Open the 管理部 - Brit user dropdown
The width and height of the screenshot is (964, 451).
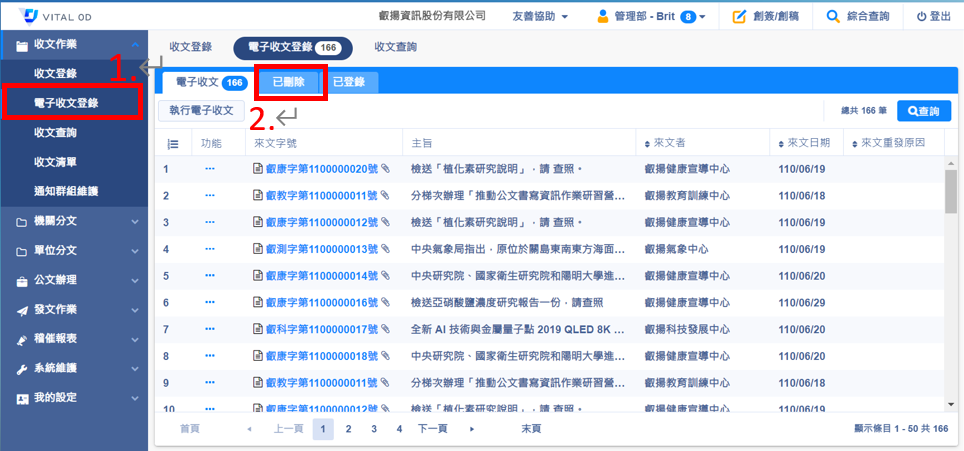pyautogui.click(x=651, y=17)
